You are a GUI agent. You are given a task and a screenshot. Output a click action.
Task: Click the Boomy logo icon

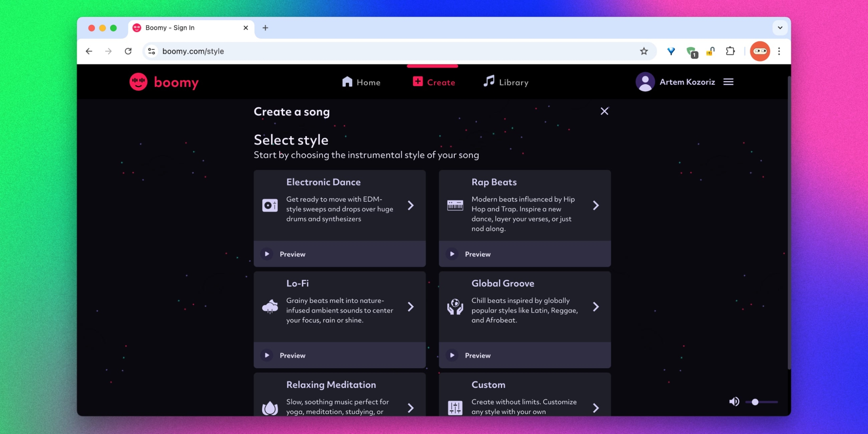click(x=138, y=82)
